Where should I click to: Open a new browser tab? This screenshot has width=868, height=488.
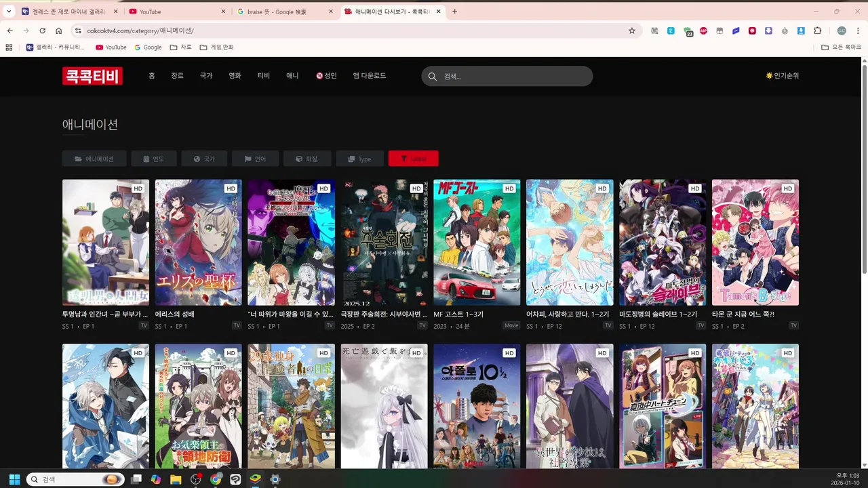coord(454,12)
